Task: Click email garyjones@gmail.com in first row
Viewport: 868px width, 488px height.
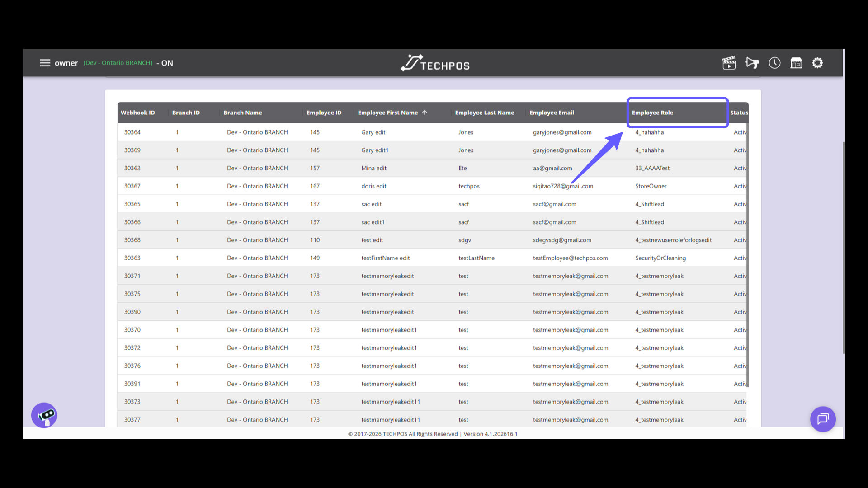Action: click(562, 132)
